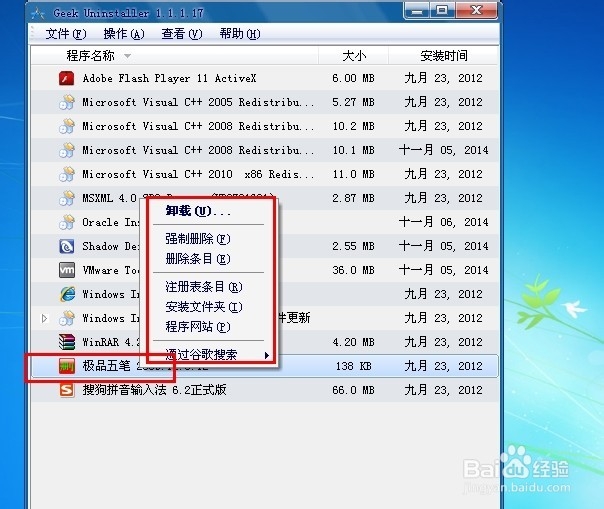Choose 删除条目(E) from context menu
The width and height of the screenshot is (604, 509).
point(208,259)
